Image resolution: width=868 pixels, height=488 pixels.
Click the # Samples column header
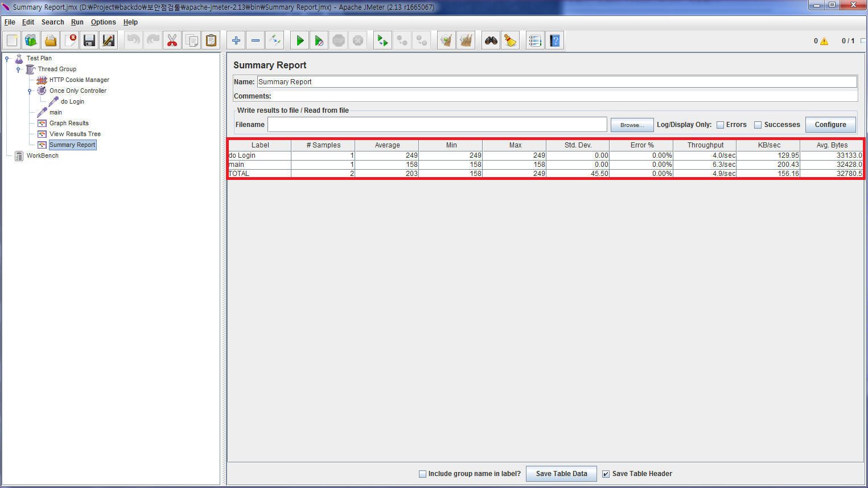(323, 145)
